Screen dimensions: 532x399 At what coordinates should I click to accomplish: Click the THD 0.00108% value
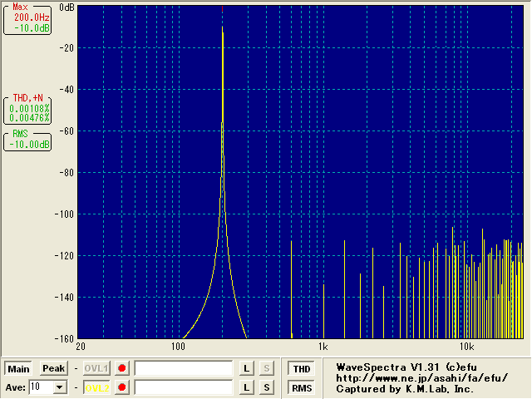(x=29, y=109)
